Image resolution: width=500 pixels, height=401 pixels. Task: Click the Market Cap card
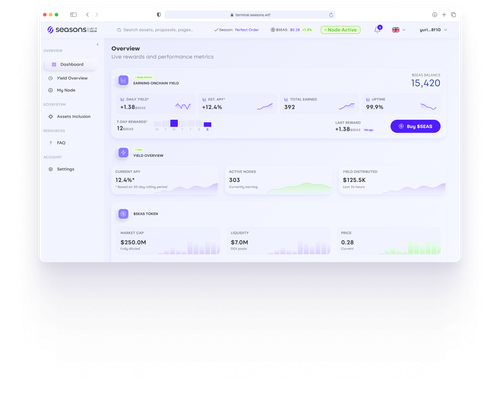(168, 241)
